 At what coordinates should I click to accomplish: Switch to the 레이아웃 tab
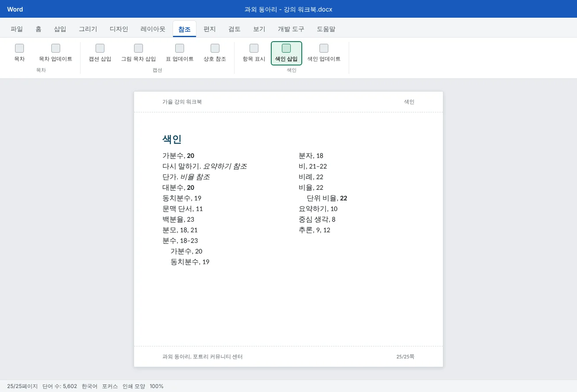point(153,29)
